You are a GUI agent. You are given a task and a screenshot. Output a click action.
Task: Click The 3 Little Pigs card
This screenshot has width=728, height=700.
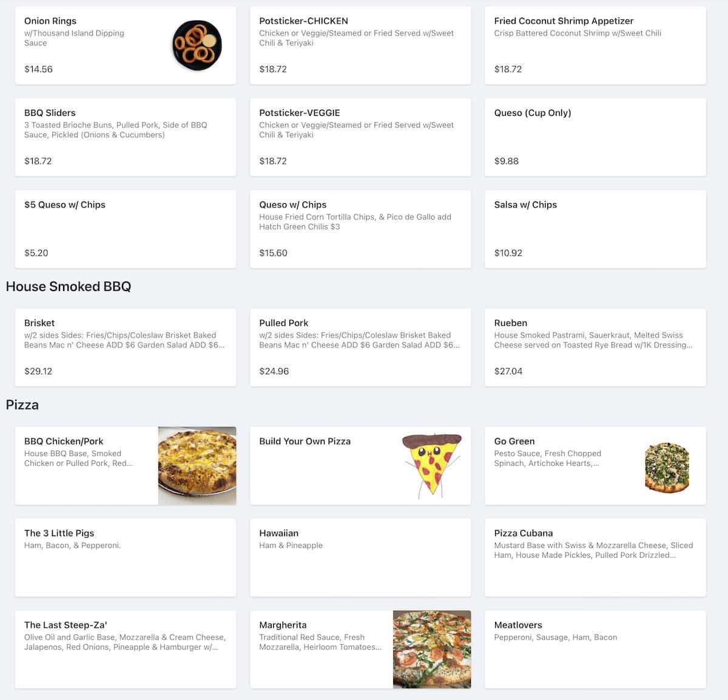coord(126,557)
